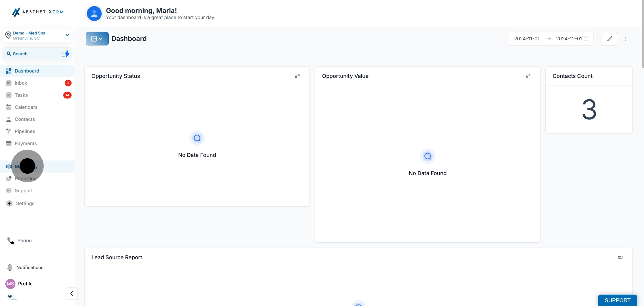Open Lead Source Report filter settings icon
The height and width of the screenshot is (306, 644).
(620, 257)
